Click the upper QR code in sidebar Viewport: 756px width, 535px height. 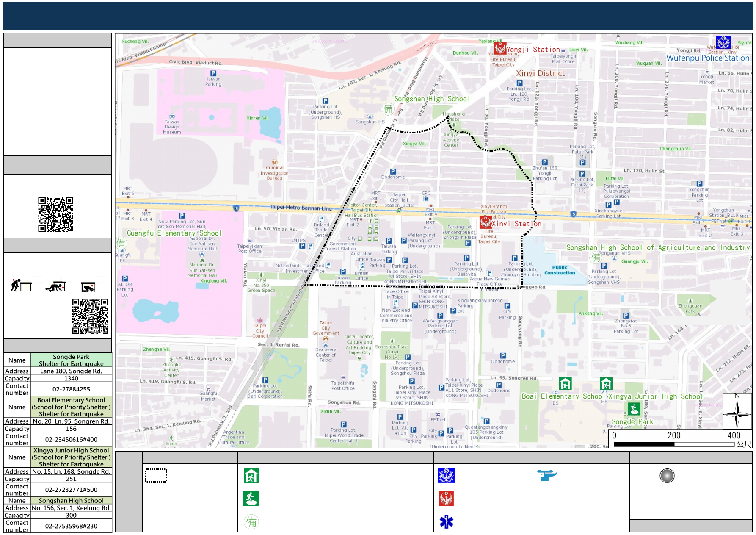coord(56,214)
